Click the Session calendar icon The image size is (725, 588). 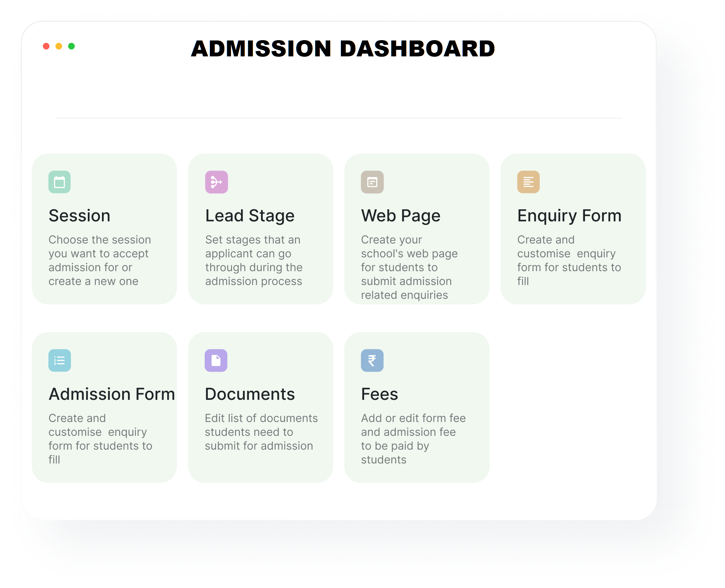pyautogui.click(x=59, y=182)
